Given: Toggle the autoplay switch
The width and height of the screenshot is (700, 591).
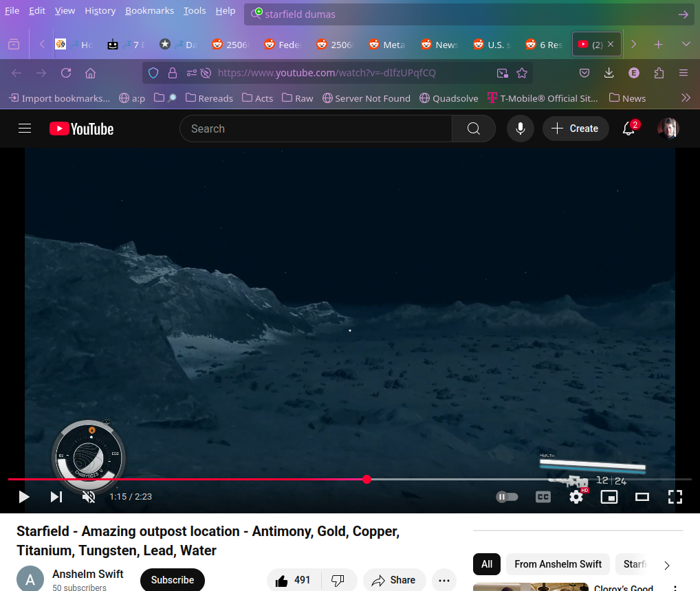Looking at the screenshot, I should coord(507,497).
